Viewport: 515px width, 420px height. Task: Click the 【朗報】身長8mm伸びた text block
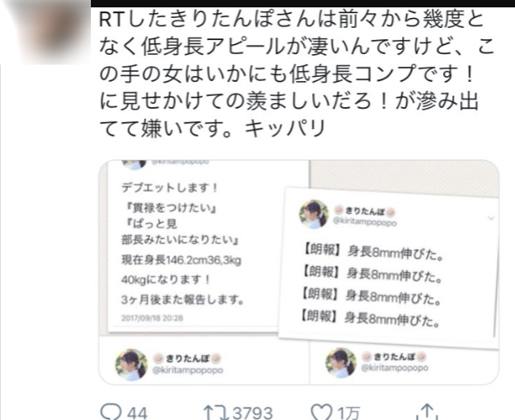(x=372, y=285)
